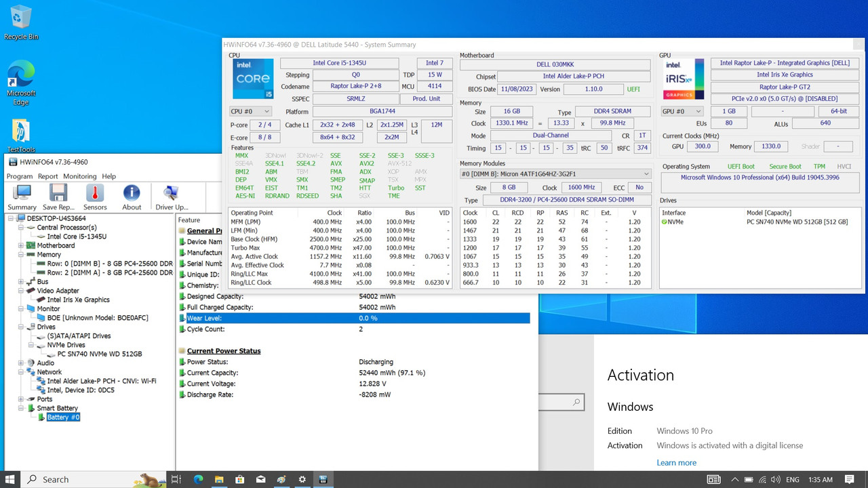Select Intel Core i5-1345U tree item
The width and height of the screenshot is (868, 488).
click(x=77, y=237)
